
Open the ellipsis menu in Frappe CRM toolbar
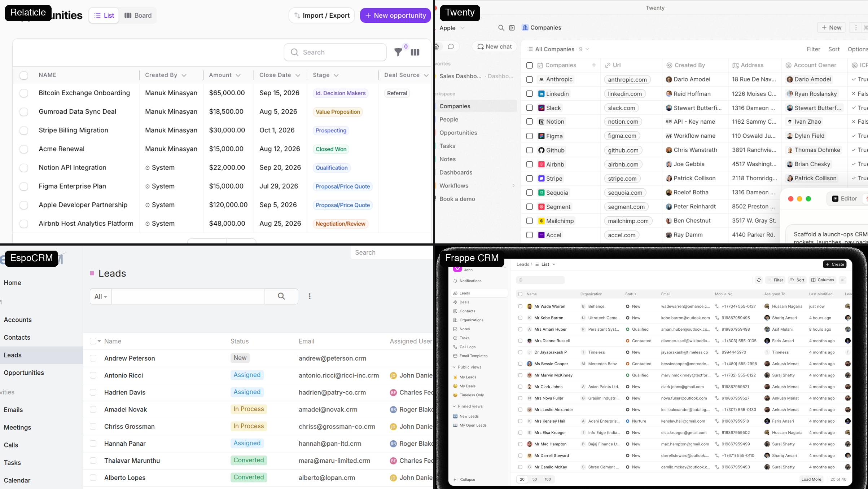click(x=843, y=280)
